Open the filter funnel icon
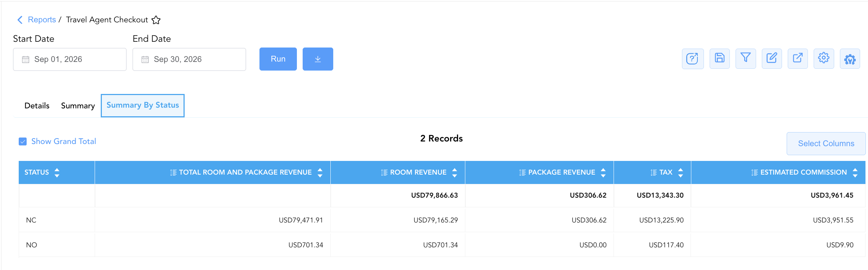The image size is (868, 270). click(746, 59)
